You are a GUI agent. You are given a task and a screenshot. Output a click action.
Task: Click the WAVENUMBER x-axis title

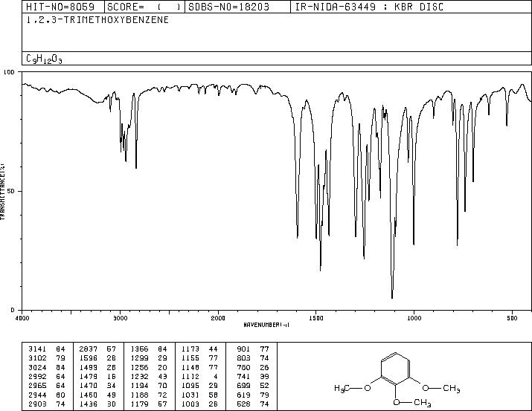pos(266,325)
